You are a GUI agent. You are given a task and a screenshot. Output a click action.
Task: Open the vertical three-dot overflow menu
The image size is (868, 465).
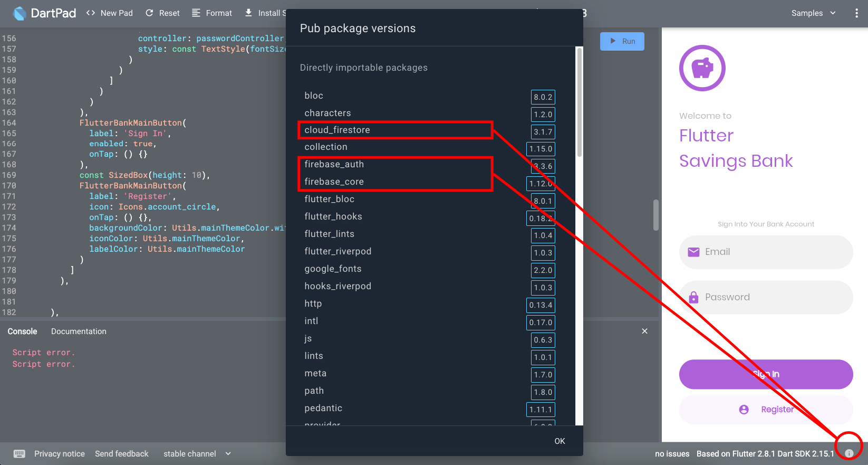(856, 13)
